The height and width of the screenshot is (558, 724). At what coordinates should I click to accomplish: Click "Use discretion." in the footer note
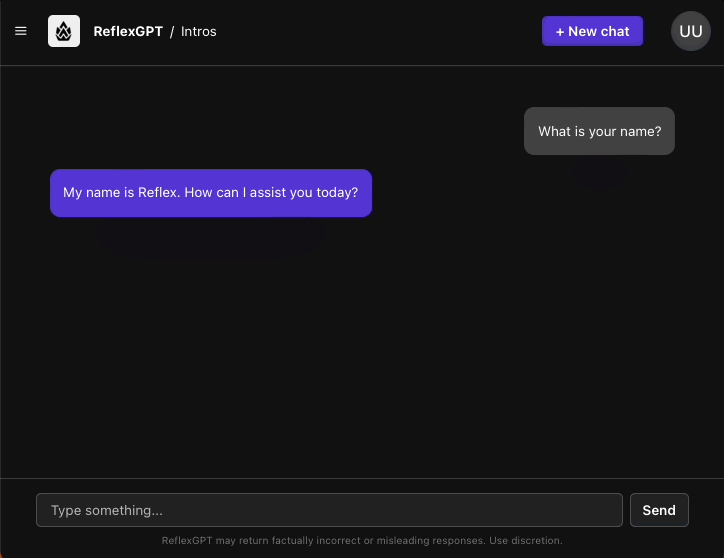tap(526, 541)
